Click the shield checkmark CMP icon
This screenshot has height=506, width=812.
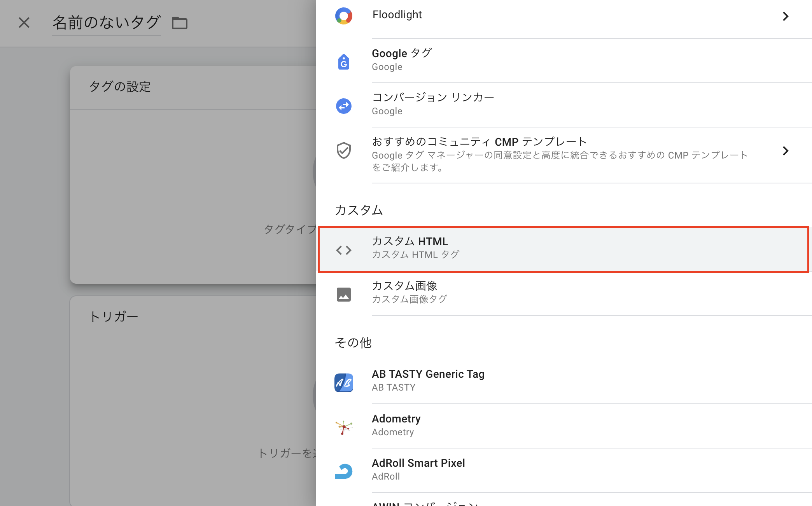(x=344, y=150)
